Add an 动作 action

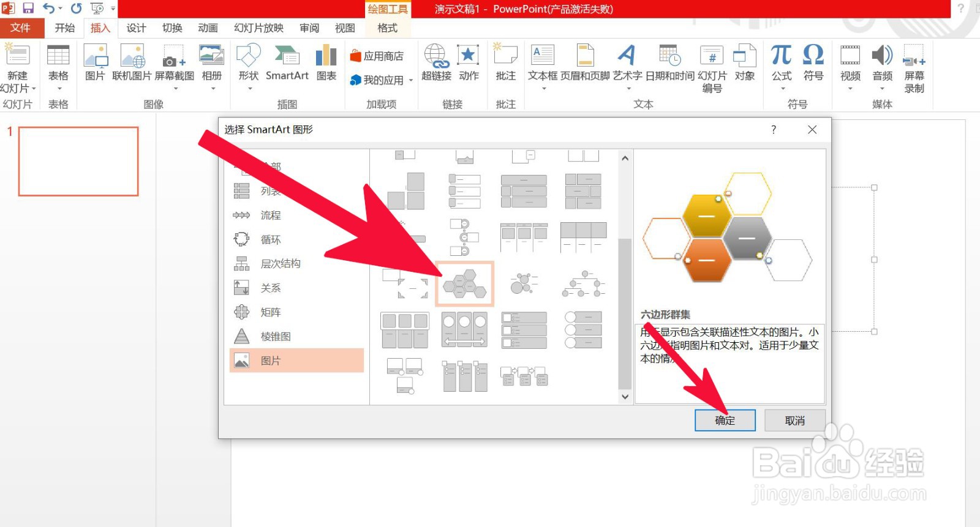point(469,63)
